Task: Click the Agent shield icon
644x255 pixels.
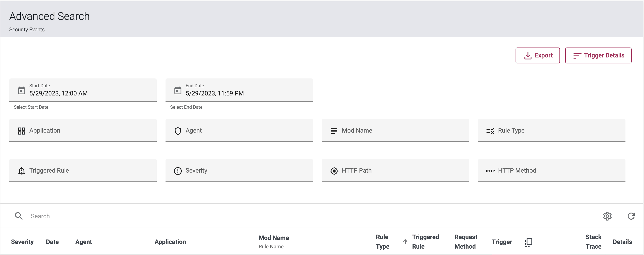Action: click(178, 131)
